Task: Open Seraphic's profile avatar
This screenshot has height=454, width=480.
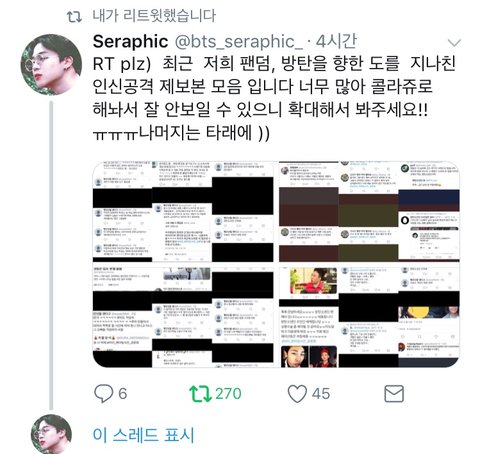Action: click(51, 64)
